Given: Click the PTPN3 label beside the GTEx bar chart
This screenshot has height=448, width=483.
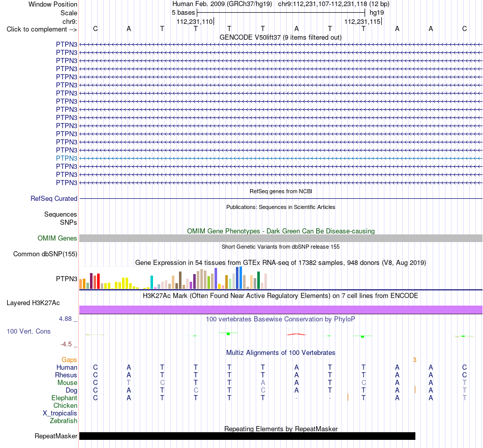Looking at the screenshot, I should 67,279.
